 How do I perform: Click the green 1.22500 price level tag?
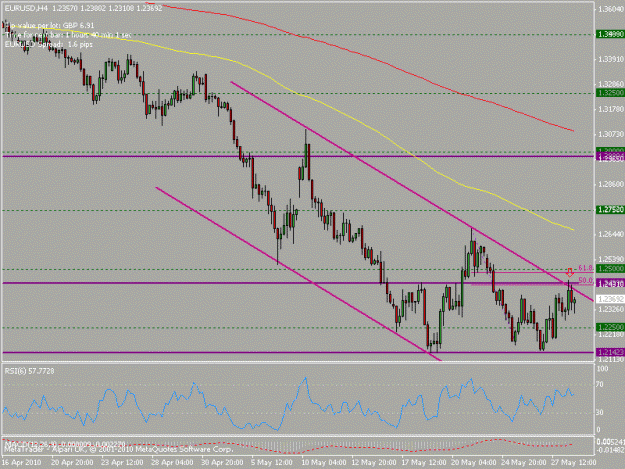pyautogui.click(x=610, y=327)
